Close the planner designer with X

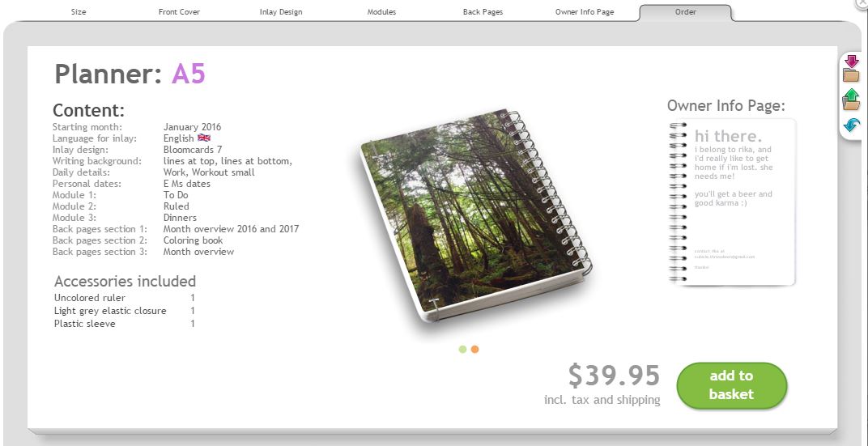pyautogui.click(x=862, y=2)
